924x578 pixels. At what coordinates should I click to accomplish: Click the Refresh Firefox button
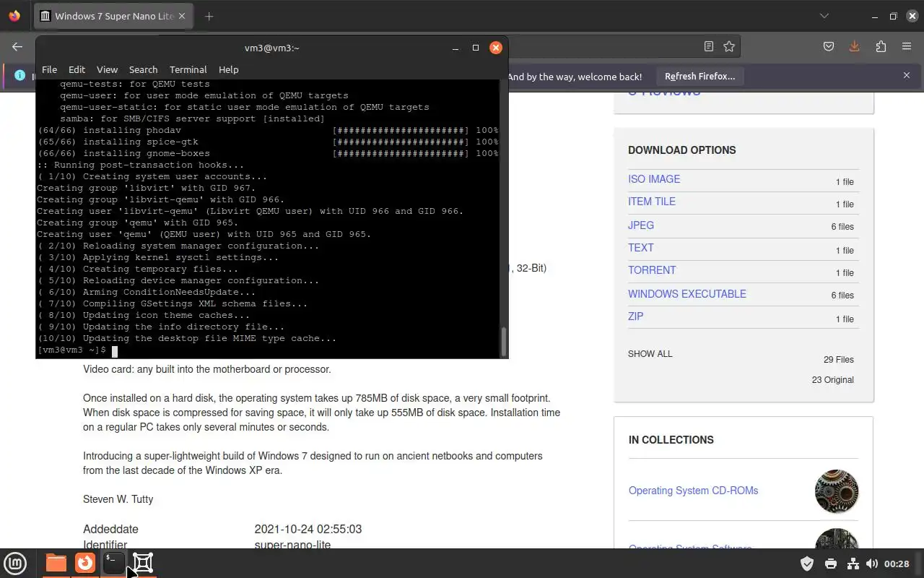click(699, 76)
